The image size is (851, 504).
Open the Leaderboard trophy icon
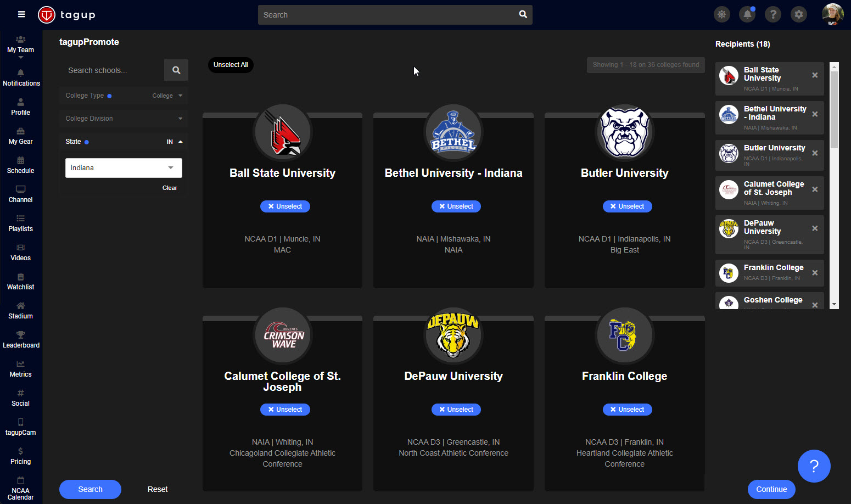click(21, 339)
